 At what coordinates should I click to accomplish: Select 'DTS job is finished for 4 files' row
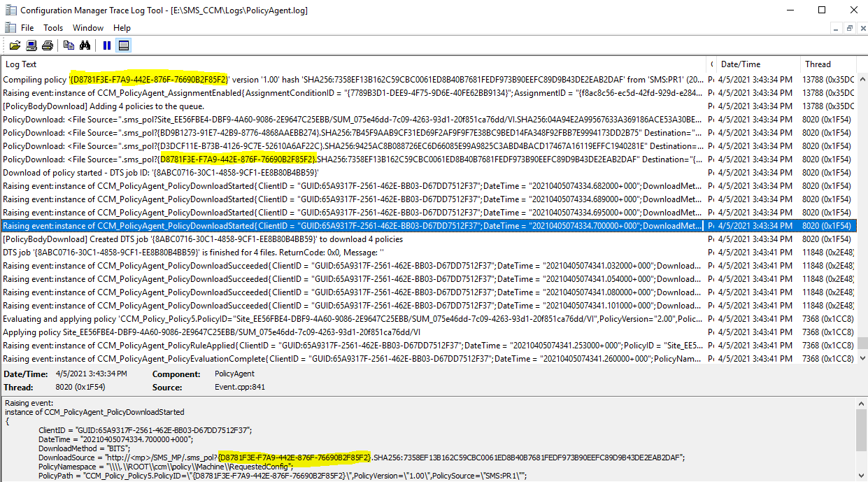click(x=428, y=253)
